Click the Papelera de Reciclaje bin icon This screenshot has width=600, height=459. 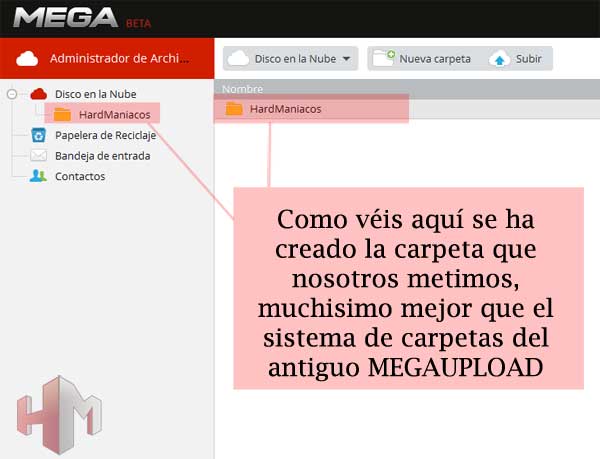[x=39, y=135]
